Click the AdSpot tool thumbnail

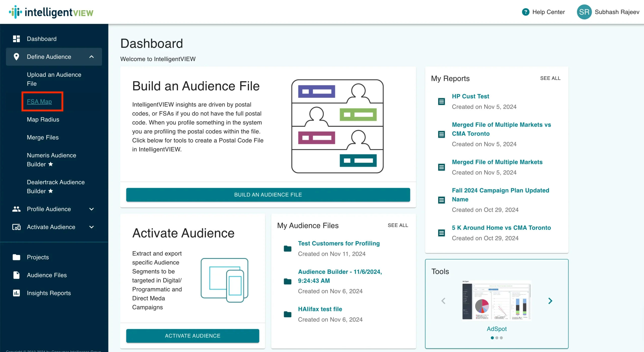click(496, 301)
